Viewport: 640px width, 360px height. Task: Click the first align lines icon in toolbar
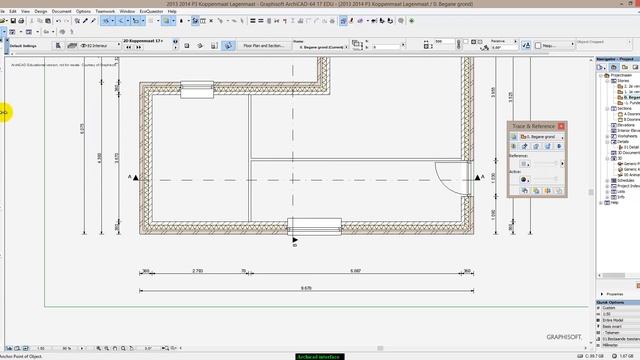point(253,21)
